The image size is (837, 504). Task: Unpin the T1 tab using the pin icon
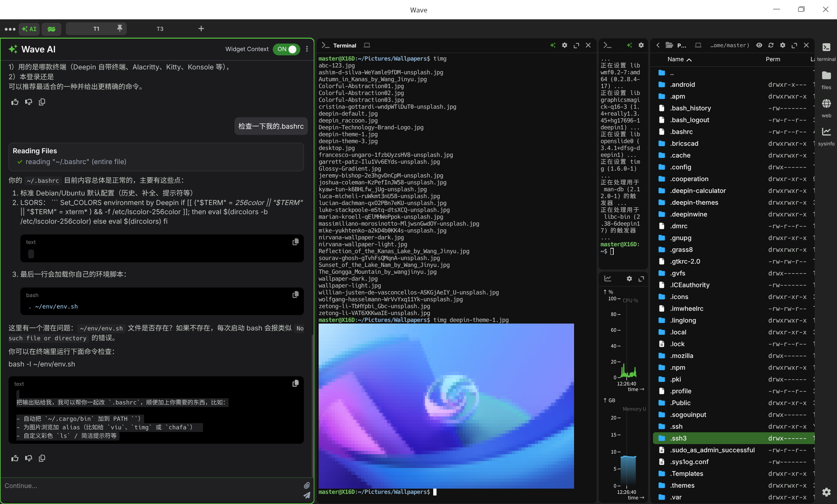point(120,28)
